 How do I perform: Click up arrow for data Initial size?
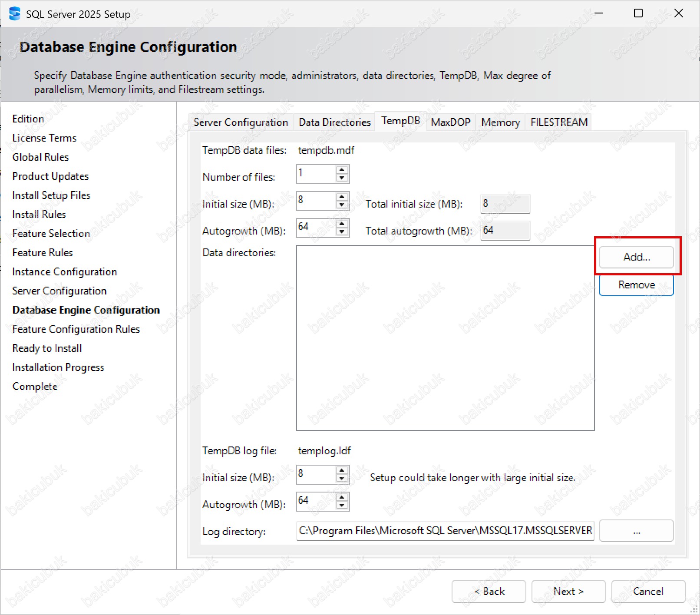click(342, 197)
